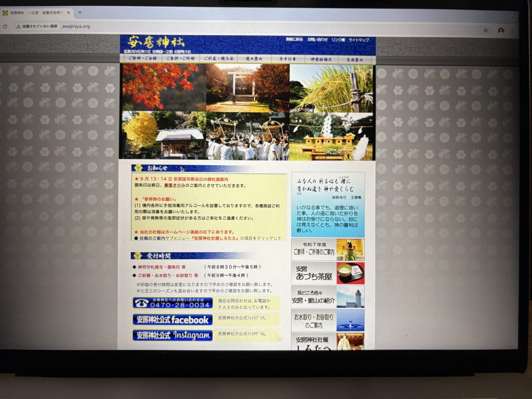Click the サイトマップ link in the header

(358, 40)
